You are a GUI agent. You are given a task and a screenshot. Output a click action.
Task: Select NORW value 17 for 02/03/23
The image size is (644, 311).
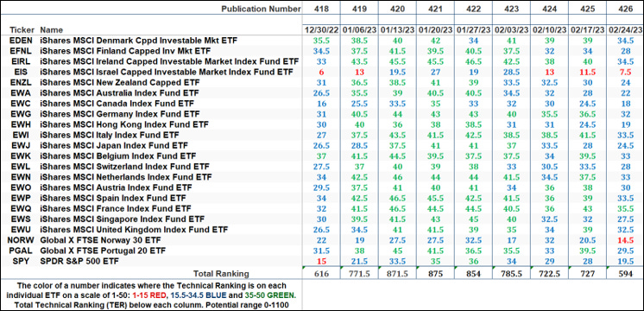511,239
